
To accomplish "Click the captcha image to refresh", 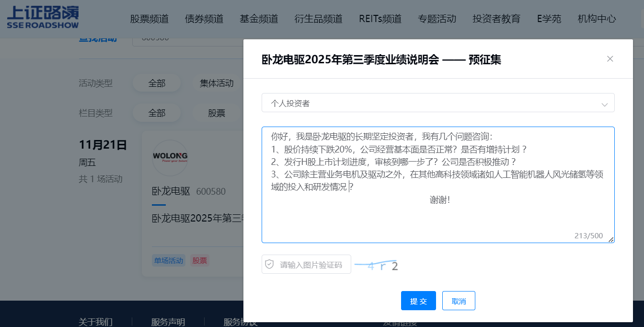I will tap(377, 266).
